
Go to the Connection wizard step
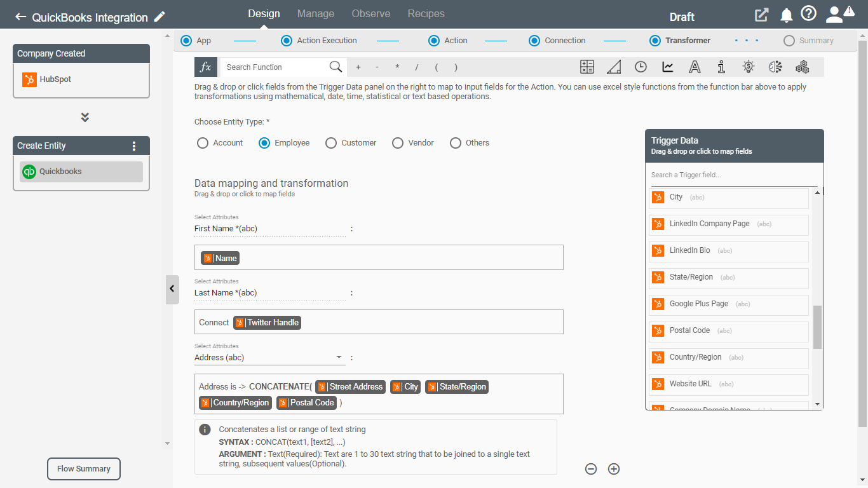click(557, 41)
